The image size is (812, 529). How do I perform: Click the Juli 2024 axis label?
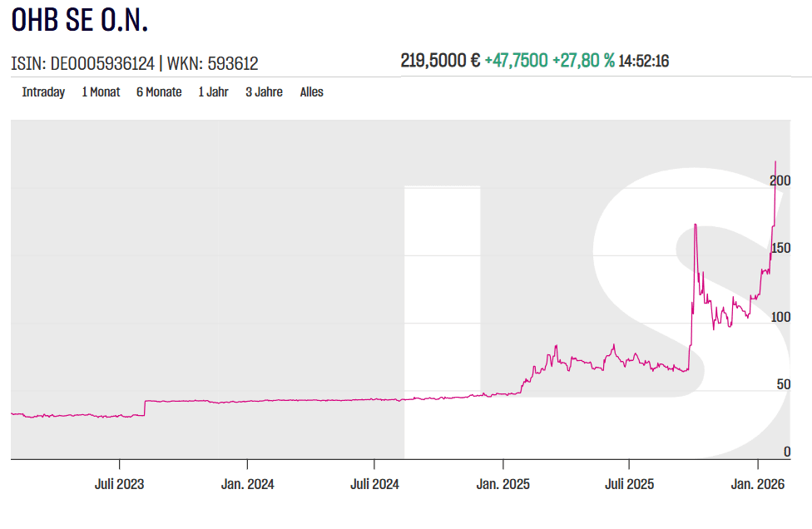click(375, 484)
